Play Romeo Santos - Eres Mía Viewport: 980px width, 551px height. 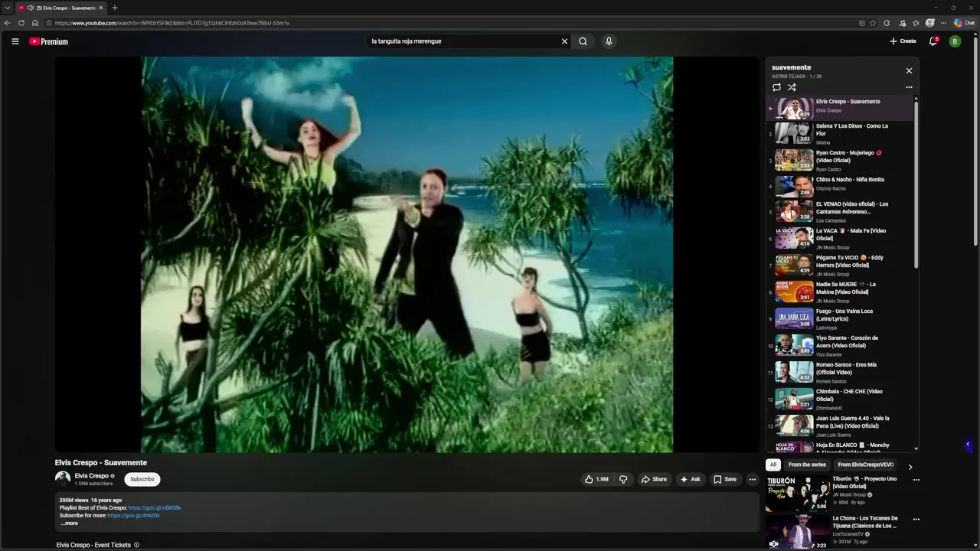coord(840,373)
